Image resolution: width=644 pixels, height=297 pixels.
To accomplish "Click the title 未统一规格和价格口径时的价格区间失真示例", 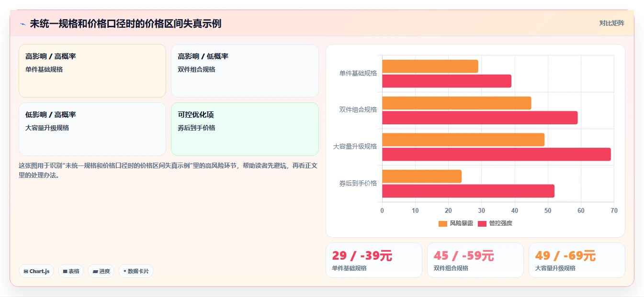I will [125, 24].
